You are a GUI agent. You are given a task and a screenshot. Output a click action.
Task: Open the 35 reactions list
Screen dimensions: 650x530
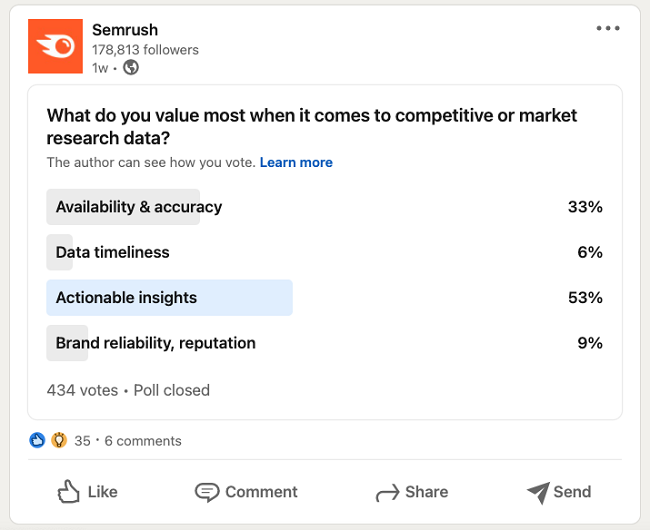82,441
